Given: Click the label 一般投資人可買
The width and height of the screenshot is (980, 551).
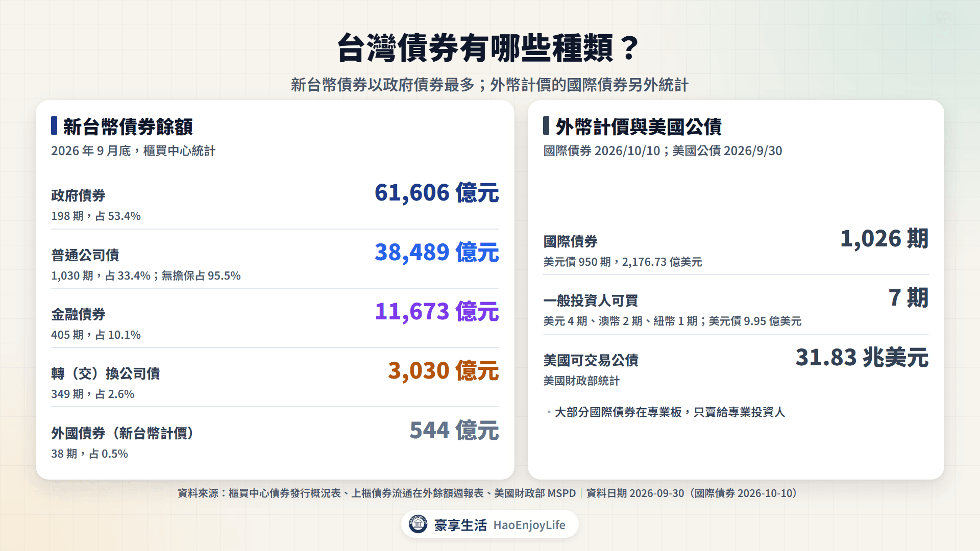Looking at the screenshot, I should [591, 300].
